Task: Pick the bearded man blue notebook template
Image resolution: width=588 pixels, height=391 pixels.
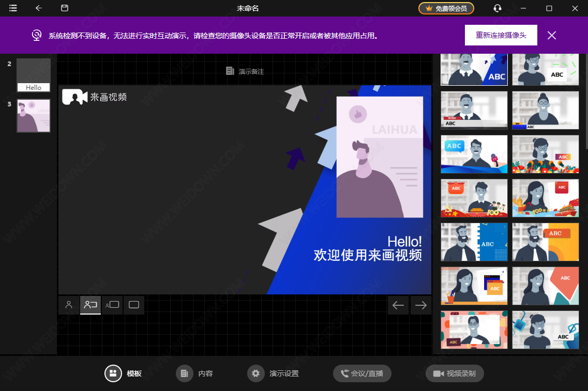Action: [x=474, y=242]
